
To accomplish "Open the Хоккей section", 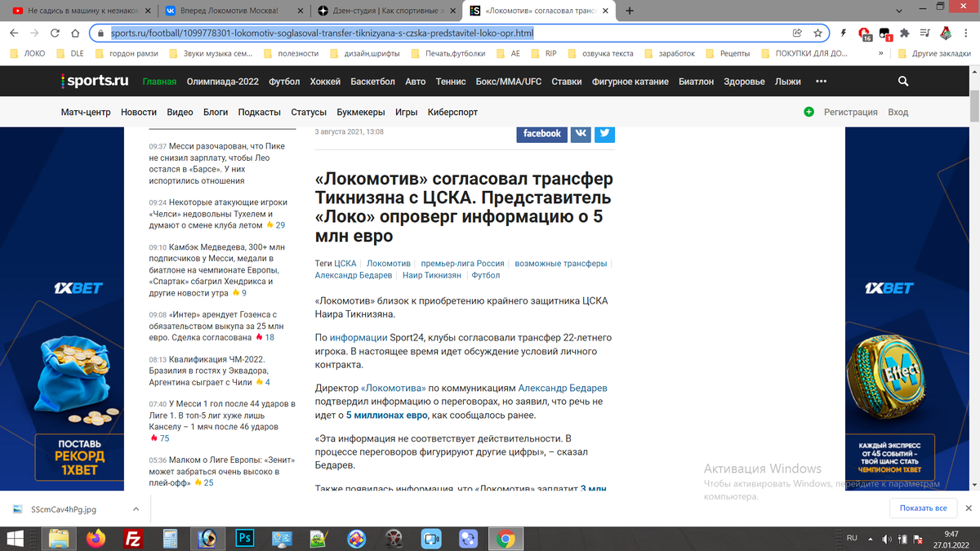I will pyautogui.click(x=325, y=82).
